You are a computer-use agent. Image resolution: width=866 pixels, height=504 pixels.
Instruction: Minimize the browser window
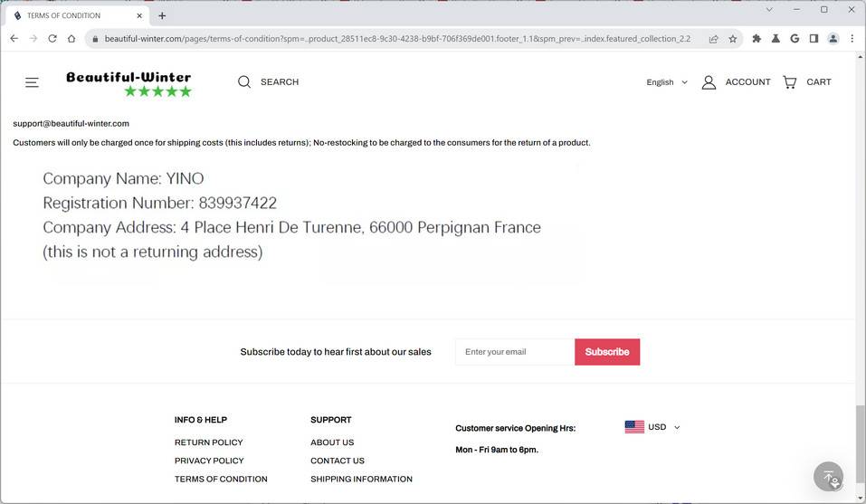(x=796, y=9)
